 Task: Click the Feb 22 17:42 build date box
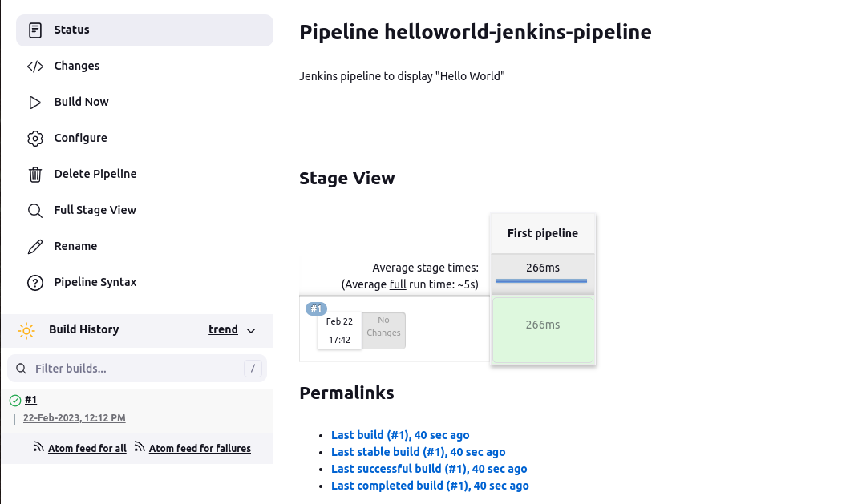339,330
